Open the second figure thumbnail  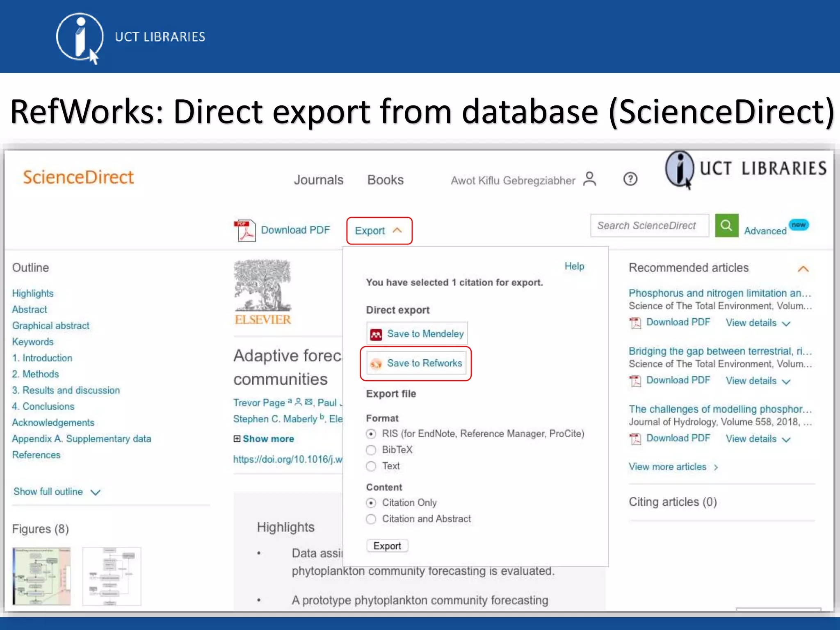pos(112,576)
